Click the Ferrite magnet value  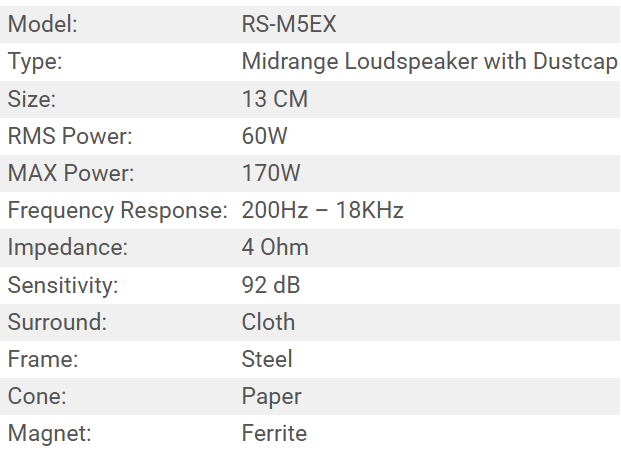pos(274,433)
